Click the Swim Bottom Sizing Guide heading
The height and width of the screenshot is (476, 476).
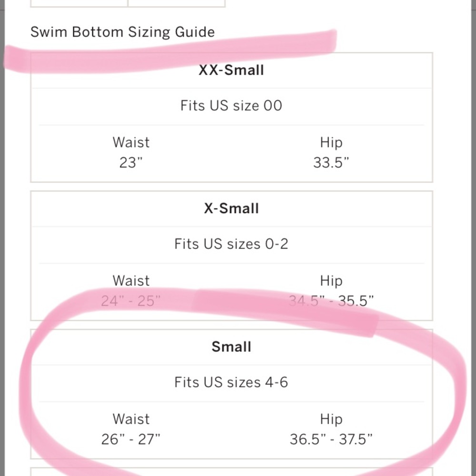122,32
